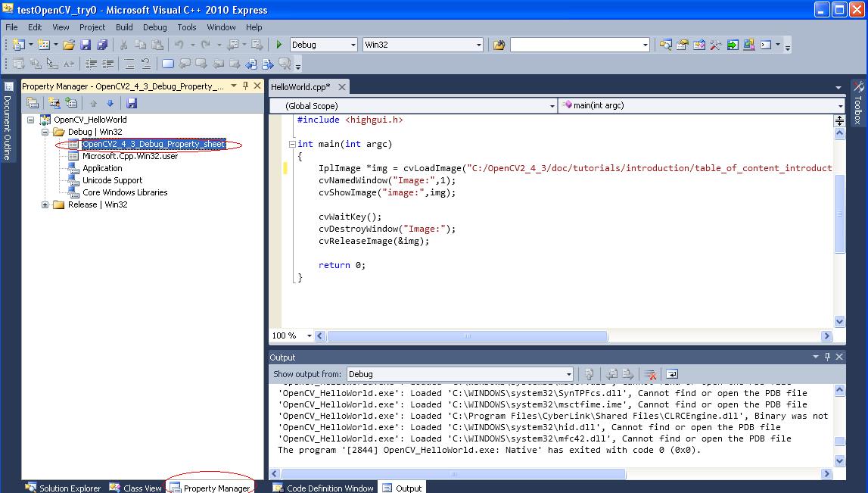Open the Toolbox side tab

(858, 103)
